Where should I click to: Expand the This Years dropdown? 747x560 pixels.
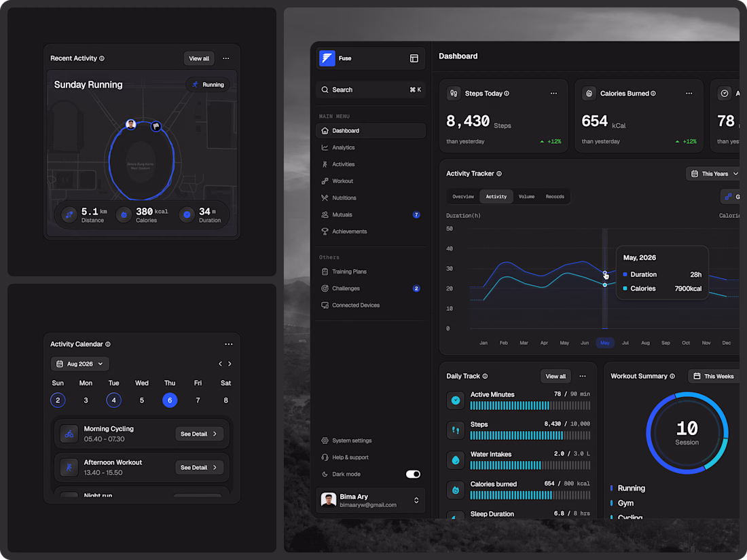click(714, 174)
